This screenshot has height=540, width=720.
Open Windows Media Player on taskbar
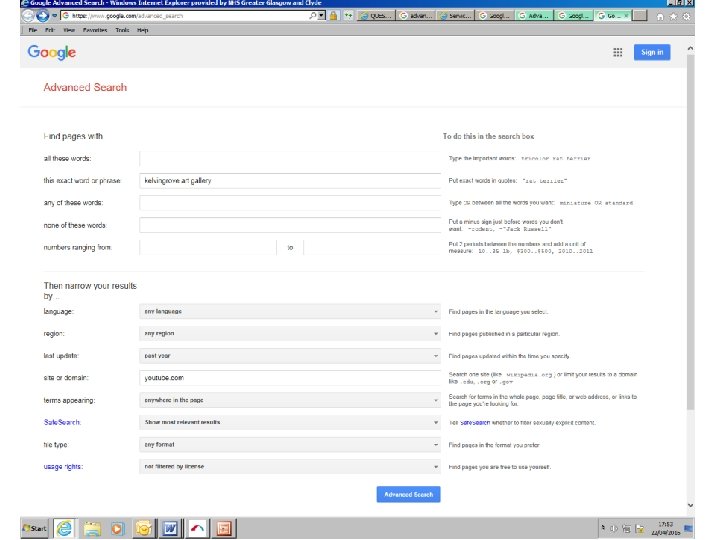pyautogui.click(x=118, y=529)
